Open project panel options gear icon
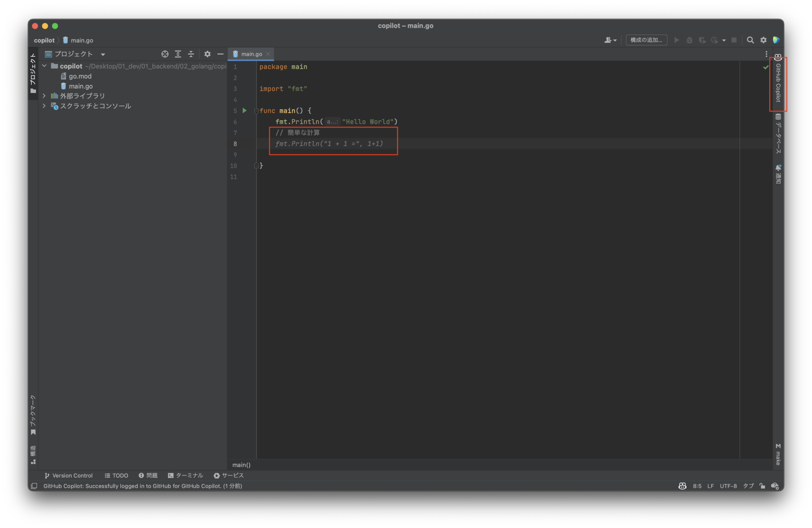 point(208,54)
